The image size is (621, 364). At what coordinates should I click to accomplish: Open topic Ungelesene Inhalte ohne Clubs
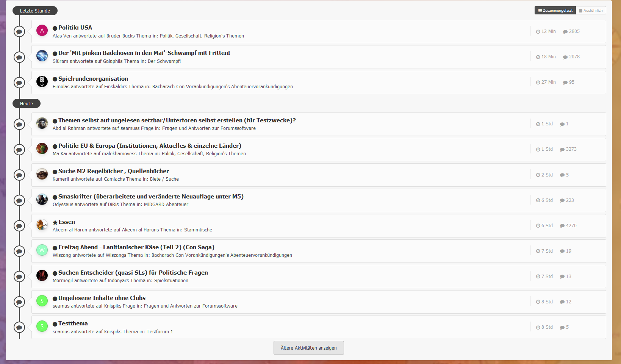102,298
